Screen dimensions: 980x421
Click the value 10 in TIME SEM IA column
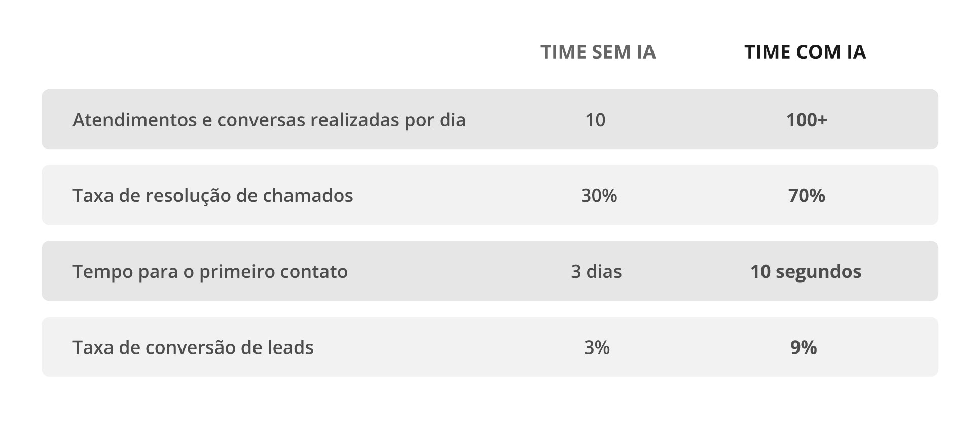pos(595,120)
